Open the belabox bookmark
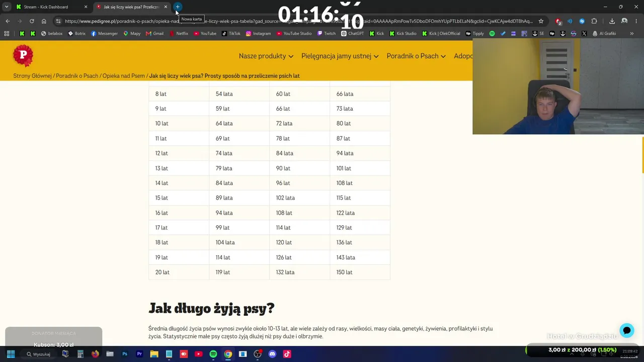 click(52, 34)
